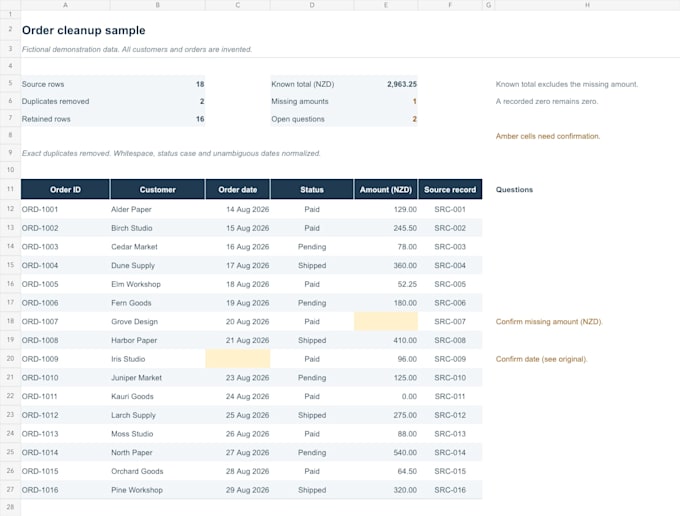The width and height of the screenshot is (680, 516).
Task: Select the 'Order cleanup sample' title cell
Action: 84,30
